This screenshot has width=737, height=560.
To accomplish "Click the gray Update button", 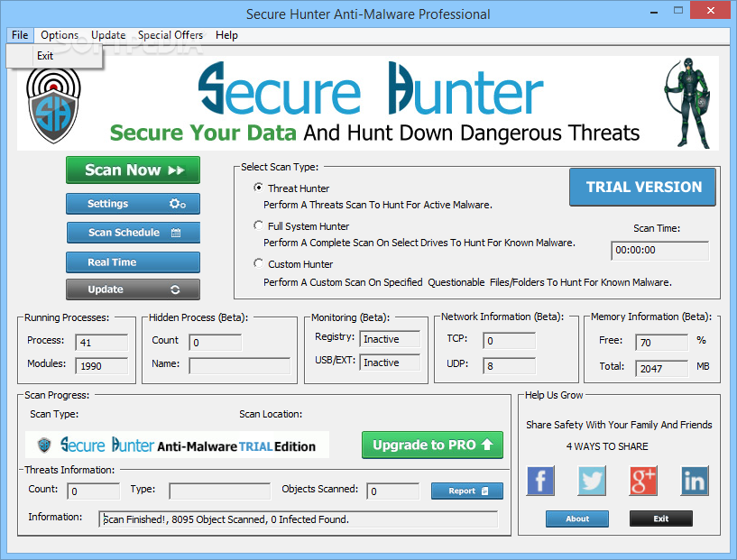I will pos(133,289).
